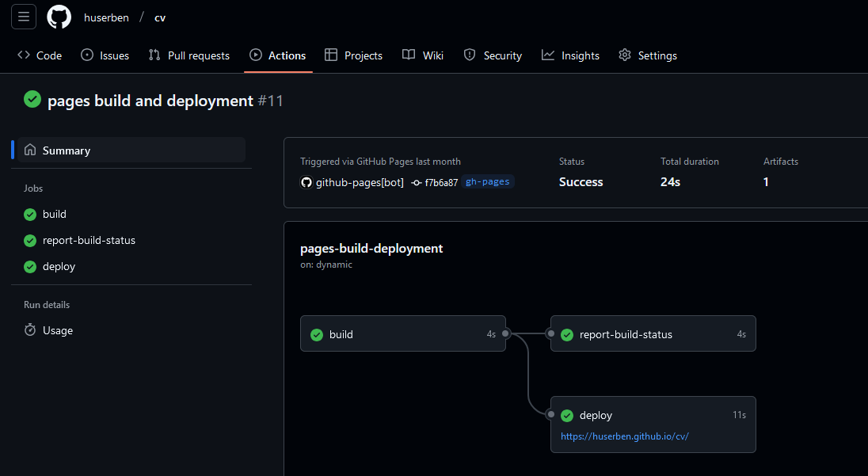
Task: Click the Issues circle-dot icon
Action: coord(87,55)
